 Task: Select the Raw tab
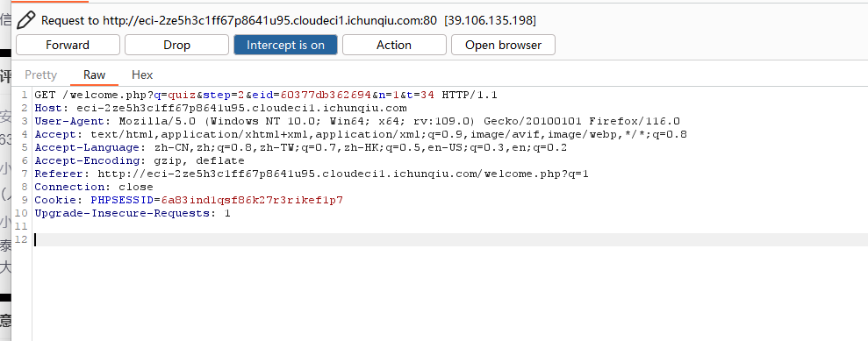pos(95,75)
